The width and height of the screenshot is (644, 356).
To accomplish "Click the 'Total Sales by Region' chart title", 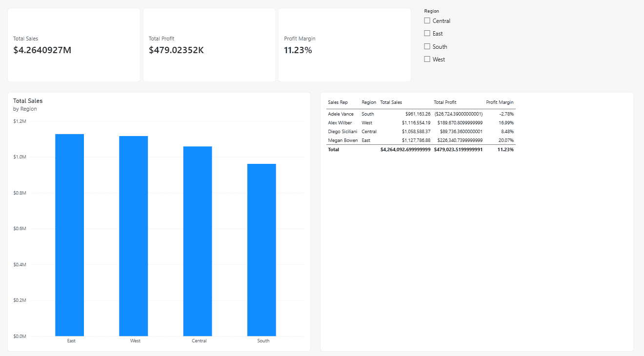I will [x=28, y=104].
